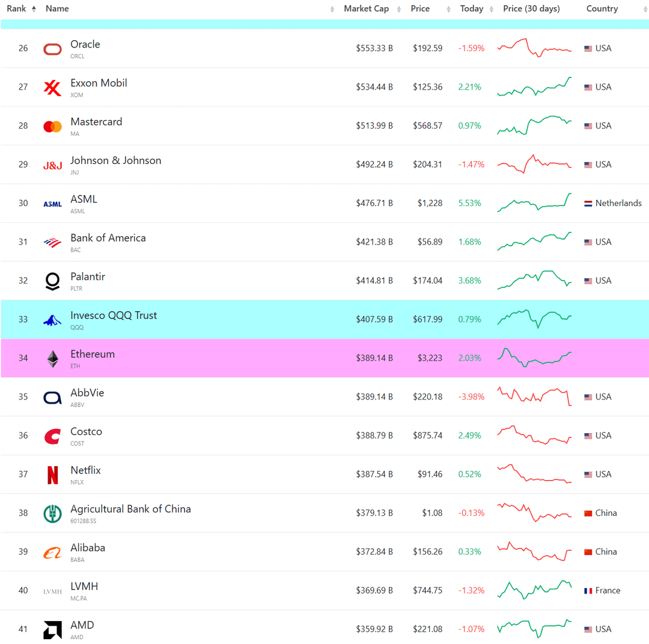Click the AMD arrow logo
649x644 pixels.
(53, 630)
